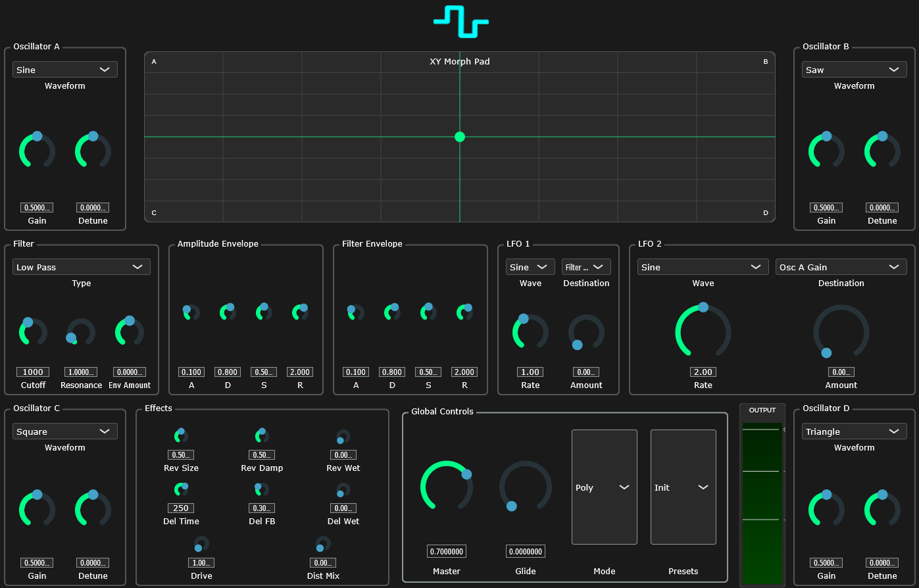Click Filter Envelope A value field 0.100
The width and height of the screenshot is (919, 588).
(356, 372)
